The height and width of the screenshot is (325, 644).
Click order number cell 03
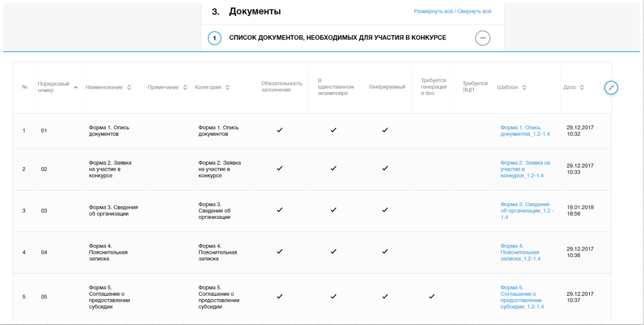click(44, 211)
